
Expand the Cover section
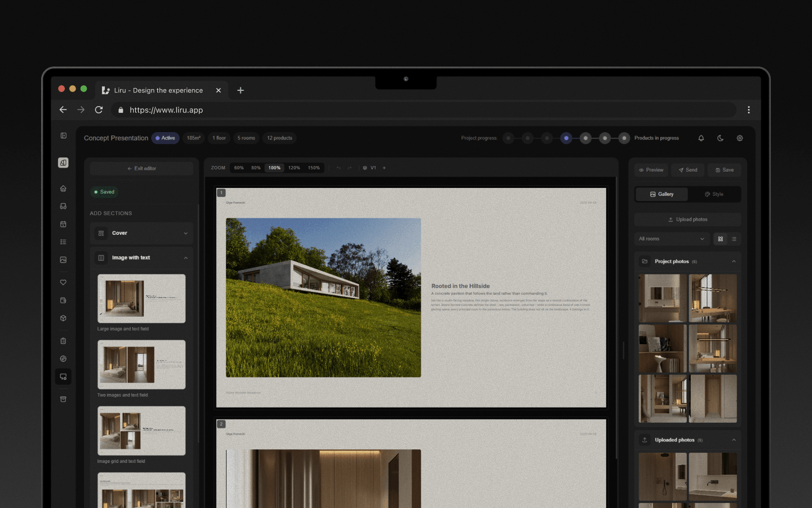141,233
